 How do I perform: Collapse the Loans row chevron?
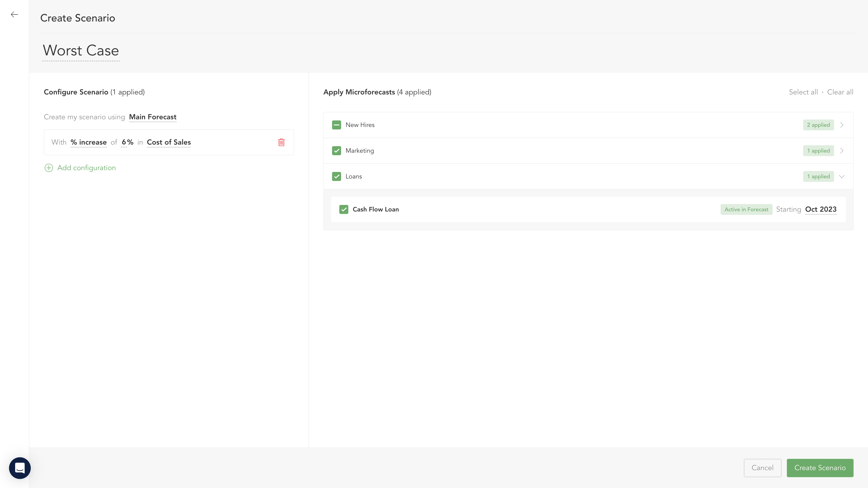pos(842,176)
